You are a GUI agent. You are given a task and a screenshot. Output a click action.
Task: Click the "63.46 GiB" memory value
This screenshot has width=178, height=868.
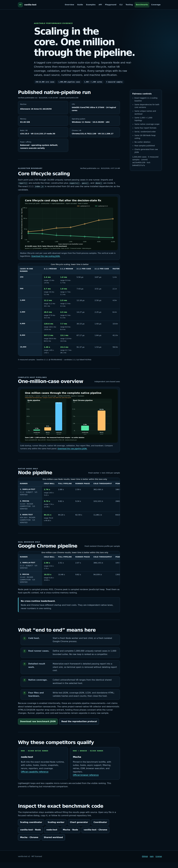pos(25,122)
